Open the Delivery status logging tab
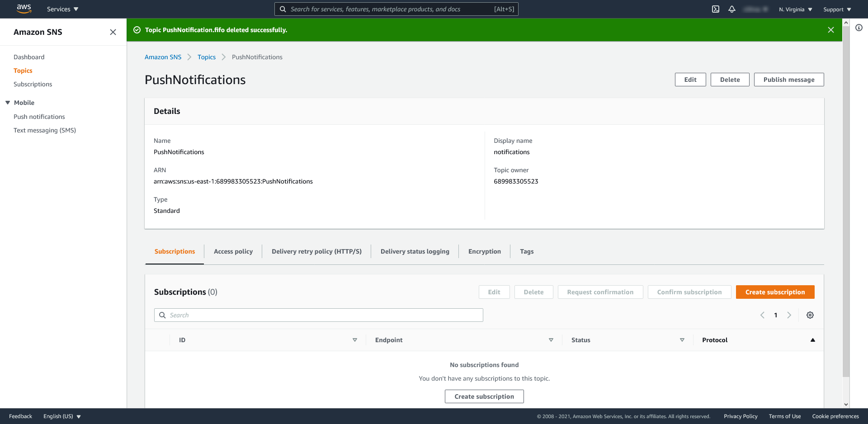The width and height of the screenshot is (868, 424). [x=415, y=251]
